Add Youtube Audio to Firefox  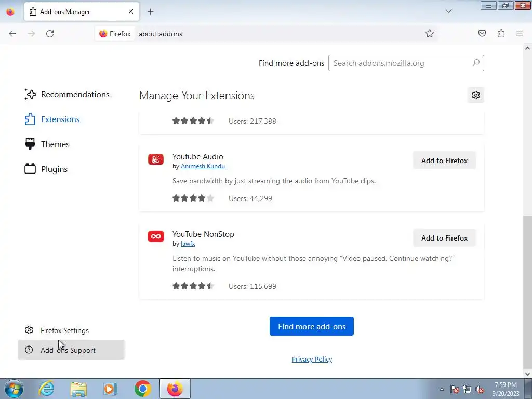click(445, 161)
